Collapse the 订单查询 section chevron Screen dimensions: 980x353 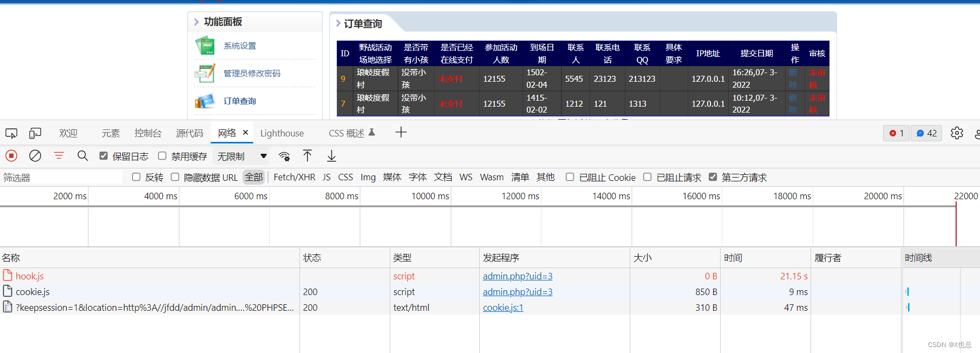(338, 23)
